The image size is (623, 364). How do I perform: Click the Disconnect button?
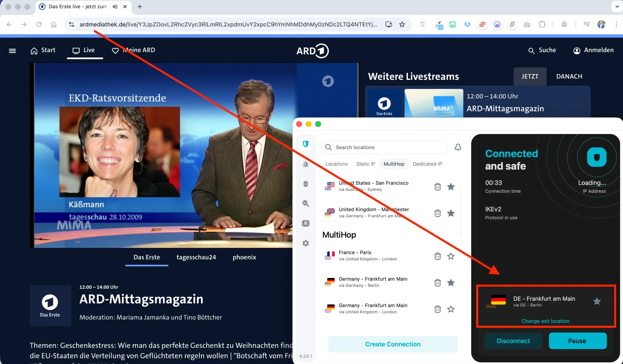coord(513,341)
